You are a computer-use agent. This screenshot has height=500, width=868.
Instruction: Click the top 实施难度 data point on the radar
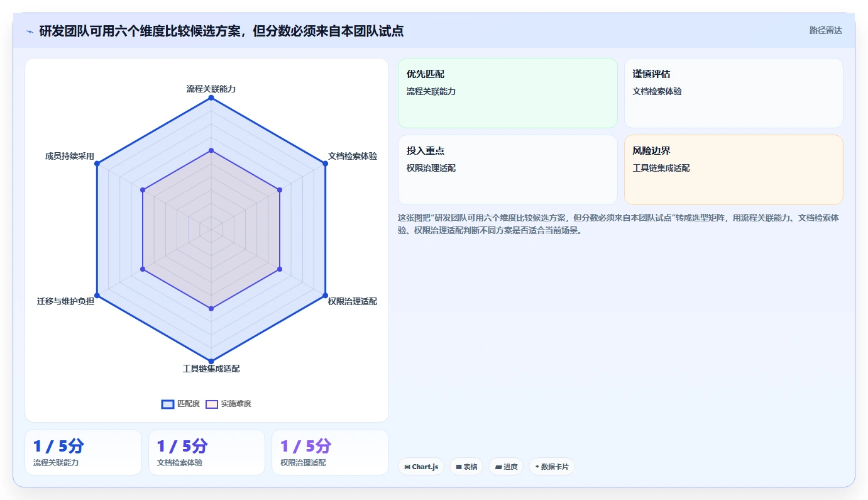211,150
